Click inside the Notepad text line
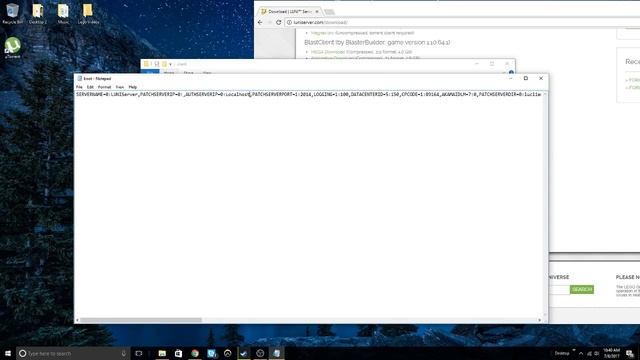This screenshot has width=640, height=360. (309, 94)
